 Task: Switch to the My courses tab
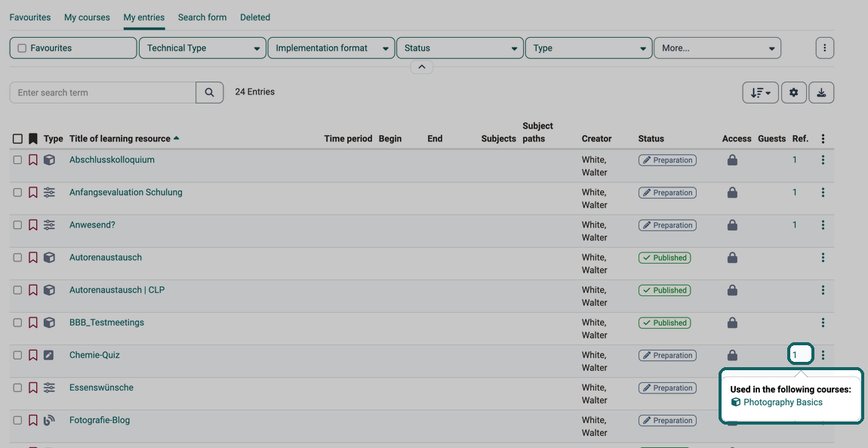pyautogui.click(x=87, y=17)
